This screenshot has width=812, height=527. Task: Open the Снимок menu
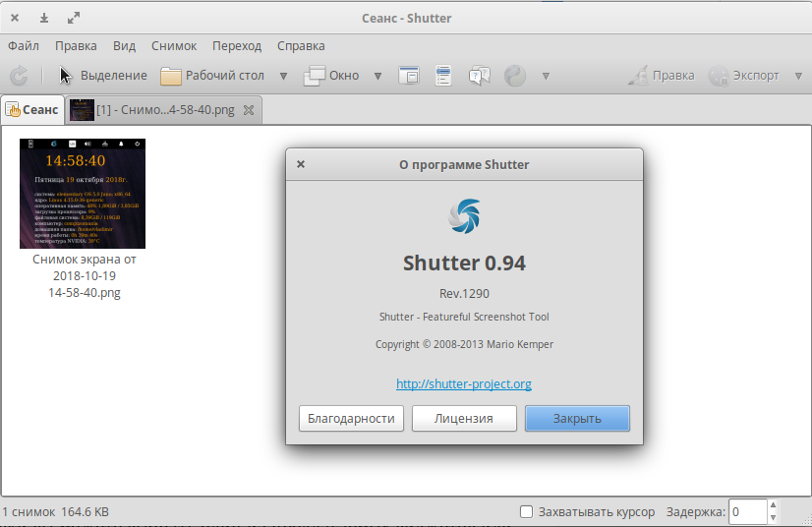174,45
